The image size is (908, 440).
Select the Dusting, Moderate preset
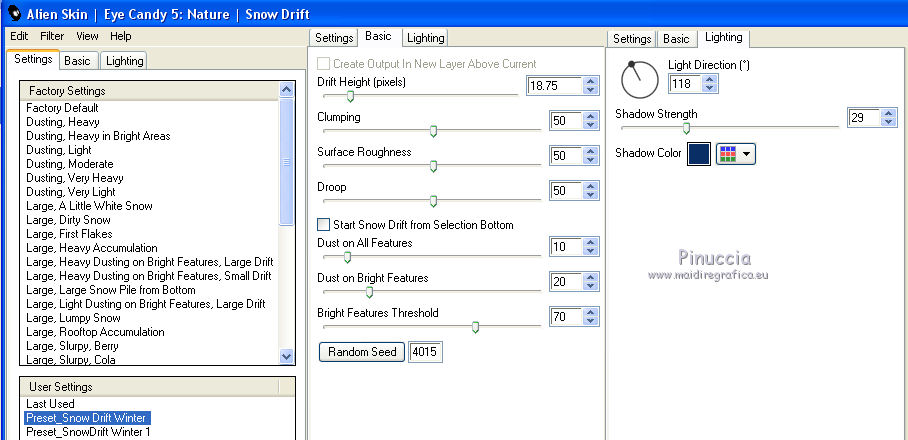click(69, 164)
